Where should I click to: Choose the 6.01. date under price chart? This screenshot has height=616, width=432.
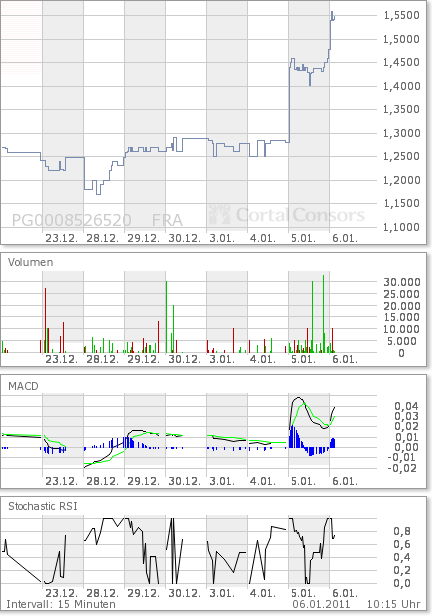[x=345, y=238]
